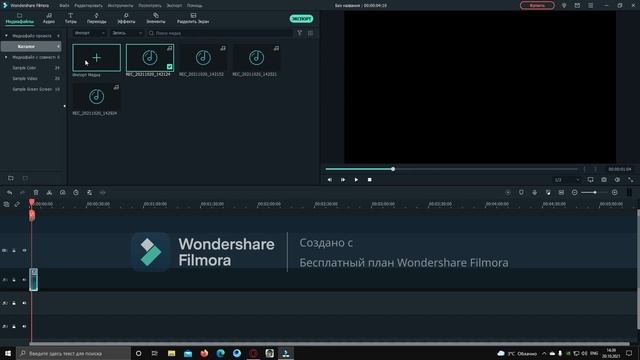Image resolution: width=640 pixels, height=360 pixels.
Task: Open the speed control speedometer icon
Action: click(x=62, y=192)
